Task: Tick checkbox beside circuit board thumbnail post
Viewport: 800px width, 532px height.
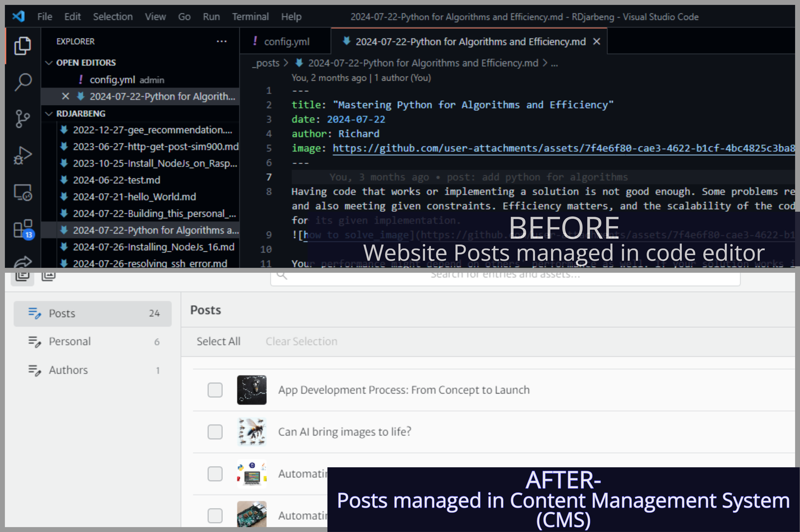Action: point(215,516)
